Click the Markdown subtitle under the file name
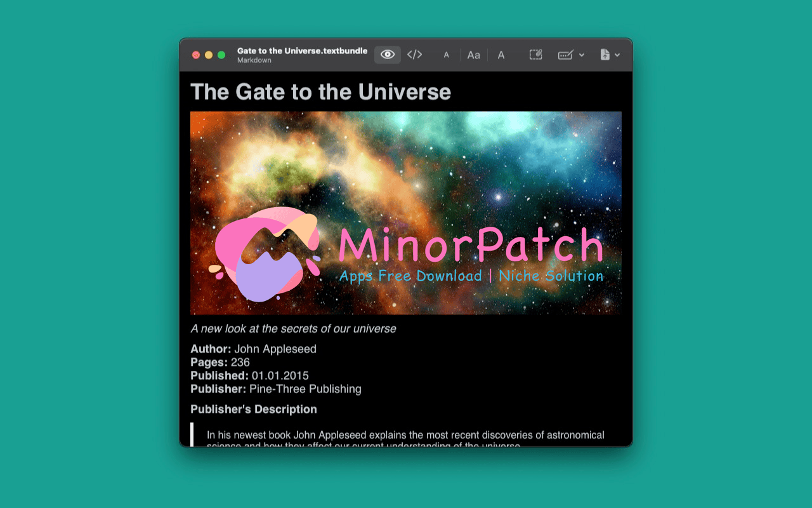 (254, 60)
